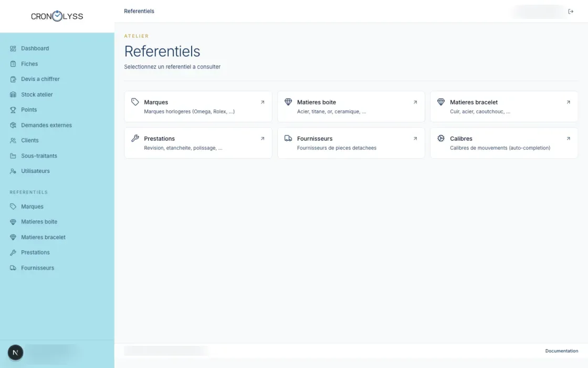
Task: Click the arrow icon on Prestations card
Action: click(262, 139)
